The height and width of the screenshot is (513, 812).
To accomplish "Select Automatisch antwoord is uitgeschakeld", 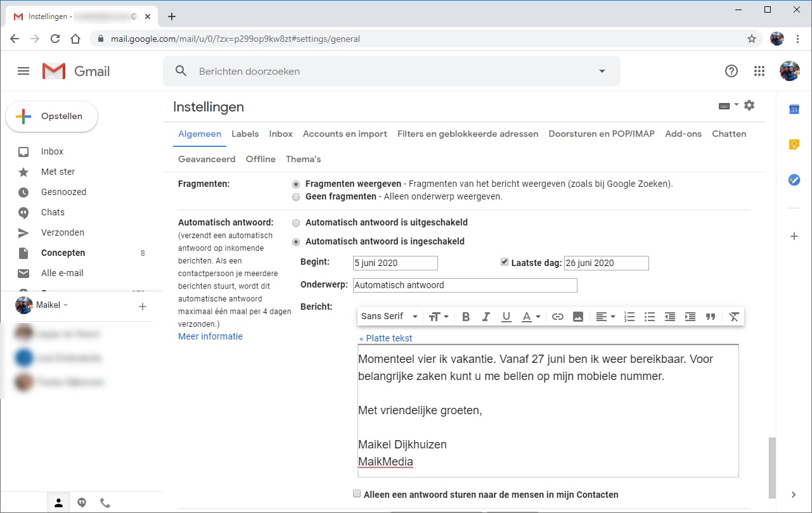I will pyautogui.click(x=296, y=223).
